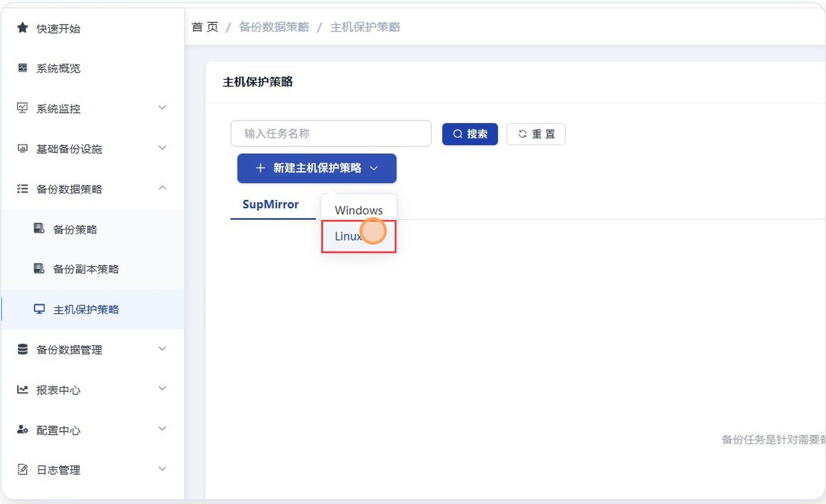
Task: Click the 基础备份设施 icon
Action: coord(22,149)
